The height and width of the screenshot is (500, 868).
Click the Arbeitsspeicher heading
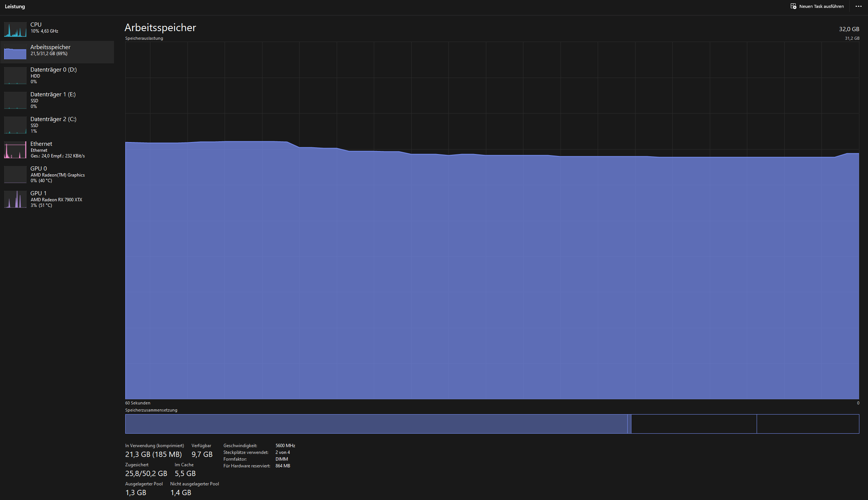tap(160, 28)
